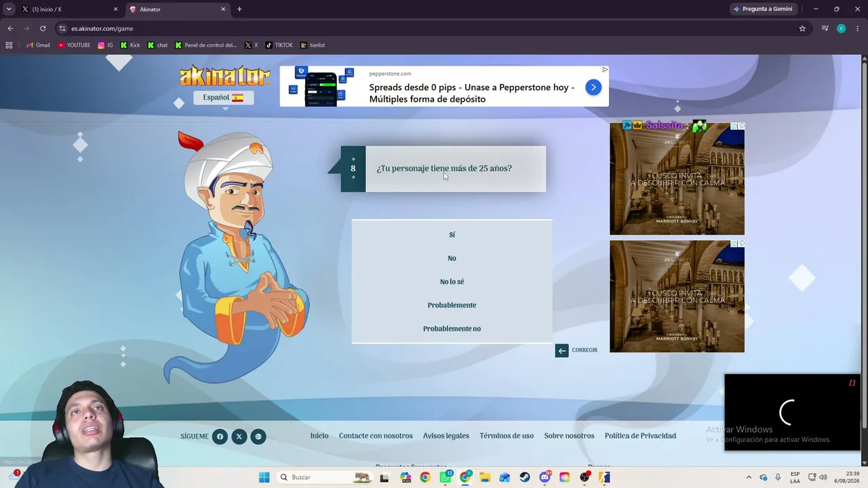Open the upper Marriott Bonvoy ad
868x488 pixels.
click(x=677, y=179)
